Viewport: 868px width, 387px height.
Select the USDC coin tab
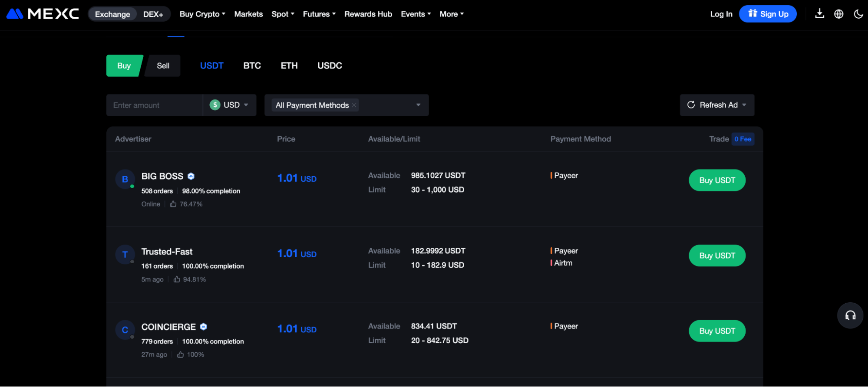click(x=330, y=66)
